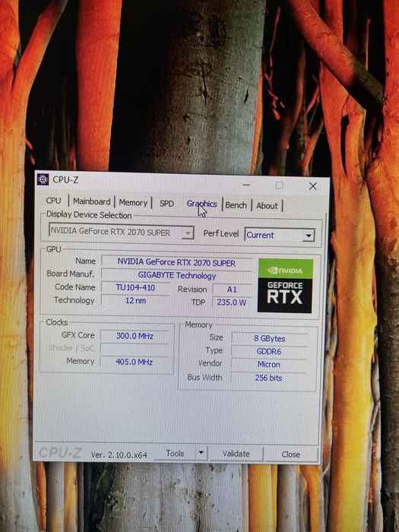Click the Validate button

click(236, 454)
